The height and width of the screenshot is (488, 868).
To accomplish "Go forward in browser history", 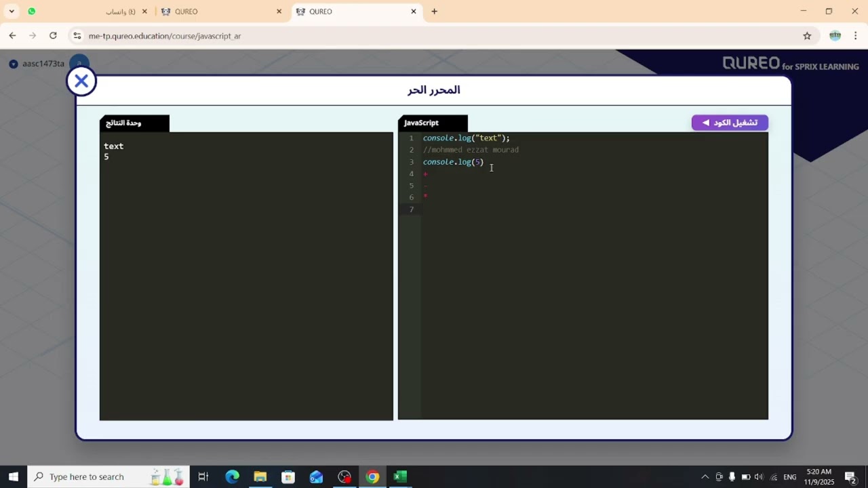I will (x=33, y=36).
